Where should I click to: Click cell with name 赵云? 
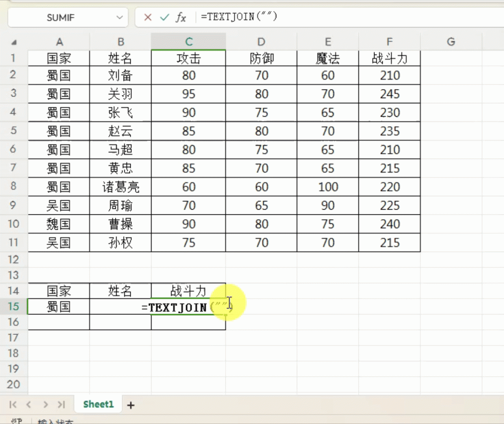(120, 131)
